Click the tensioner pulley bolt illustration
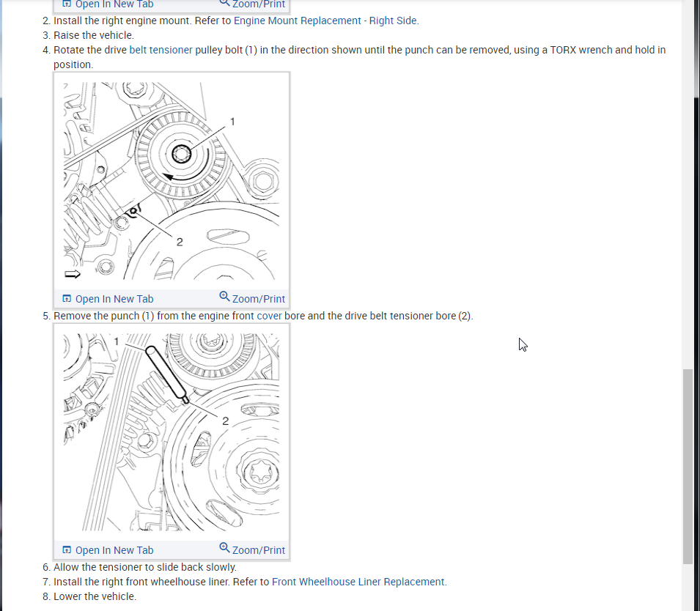700x611 pixels. click(172, 181)
